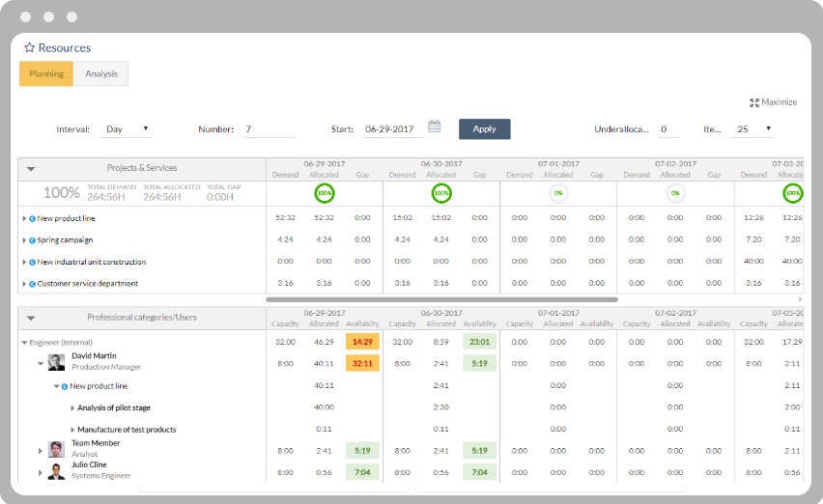Screen dimensions: 823x504
Task: Select the Planning tab
Action: [x=46, y=74]
